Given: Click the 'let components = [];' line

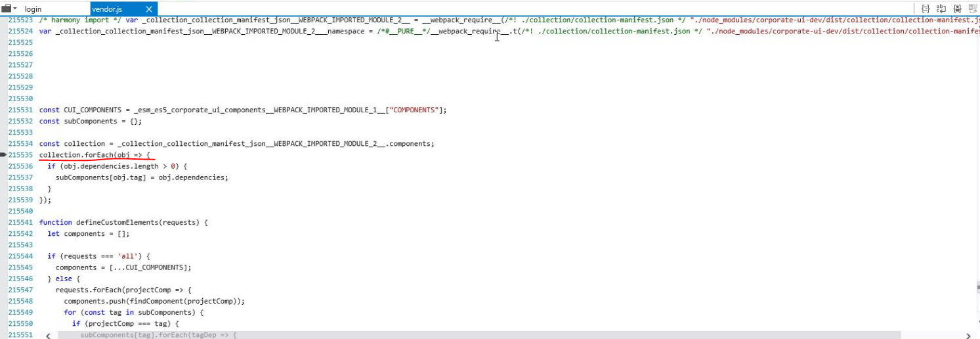Looking at the screenshot, I should pos(89,233).
